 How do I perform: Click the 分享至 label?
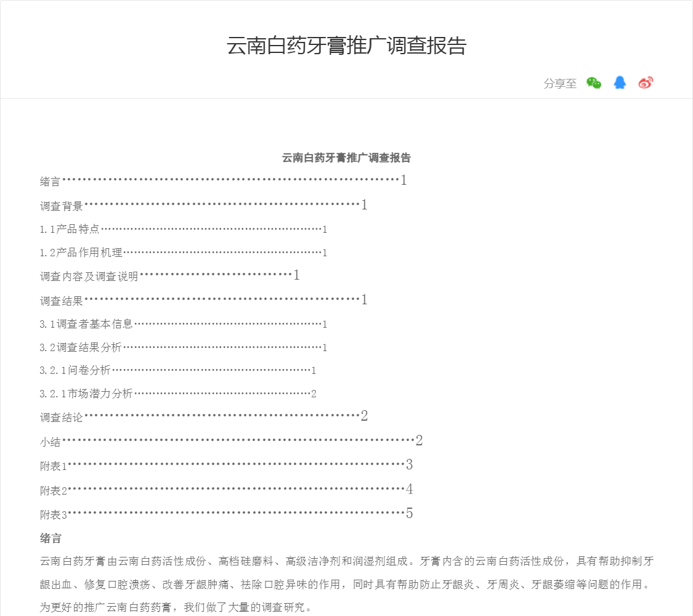560,84
